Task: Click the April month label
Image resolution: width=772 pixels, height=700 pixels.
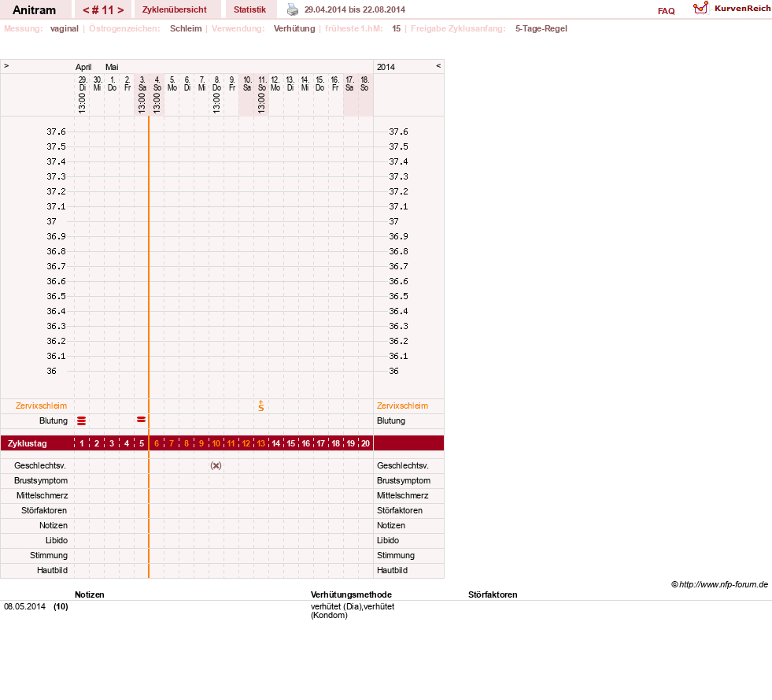Action: pos(83,67)
